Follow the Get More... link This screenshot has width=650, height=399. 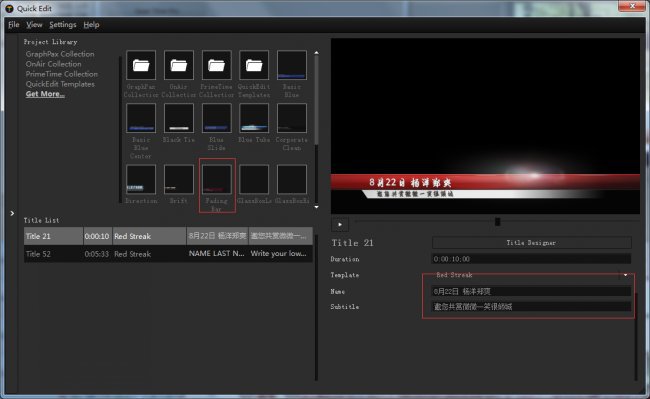click(x=45, y=94)
